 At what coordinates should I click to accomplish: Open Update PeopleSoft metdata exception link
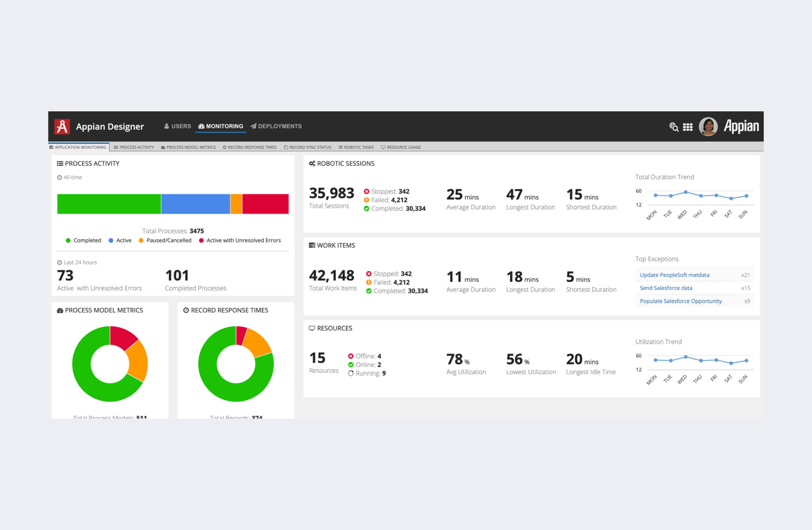click(674, 275)
